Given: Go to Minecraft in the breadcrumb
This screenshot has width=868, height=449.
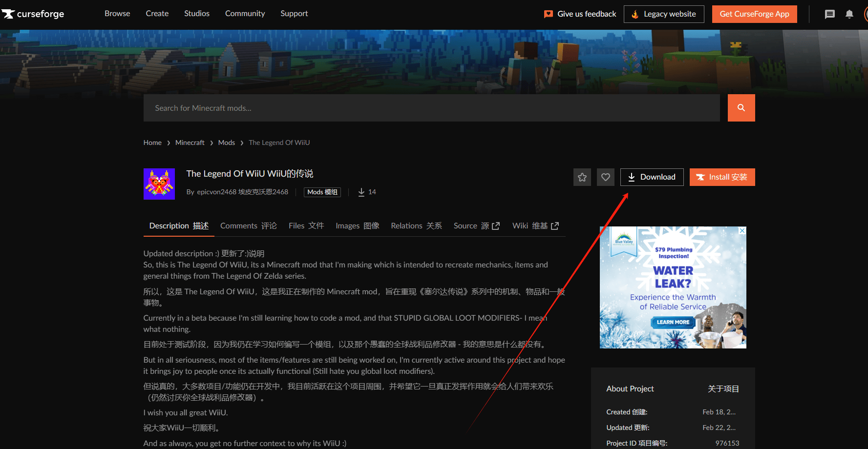Looking at the screenshot, I should (x=190, y=143).
